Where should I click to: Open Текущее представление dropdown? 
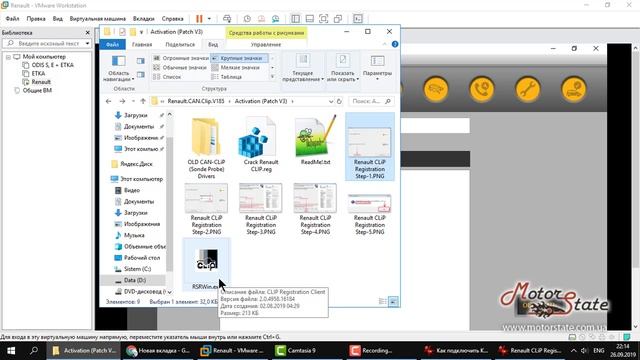coord(302,69)
